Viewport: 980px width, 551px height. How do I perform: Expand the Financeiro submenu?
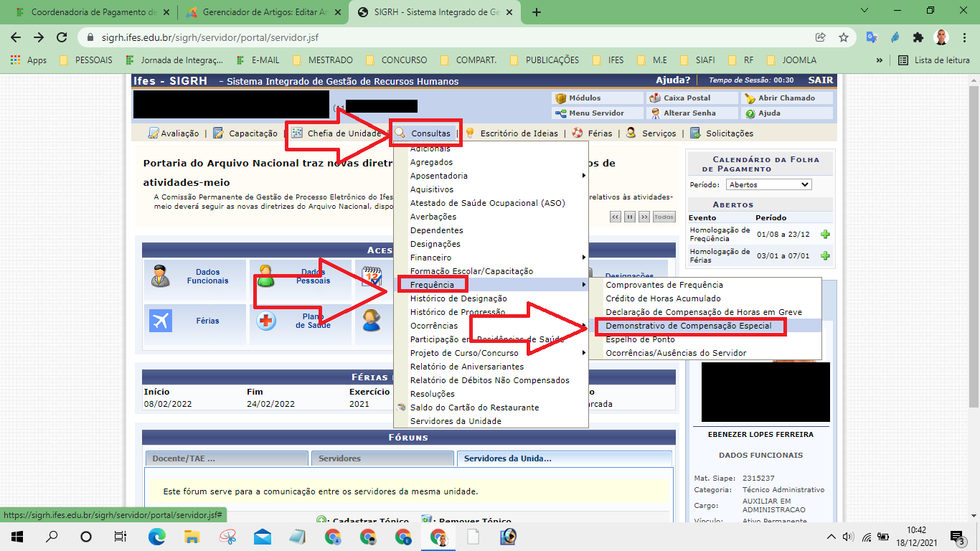click(491, 258)
